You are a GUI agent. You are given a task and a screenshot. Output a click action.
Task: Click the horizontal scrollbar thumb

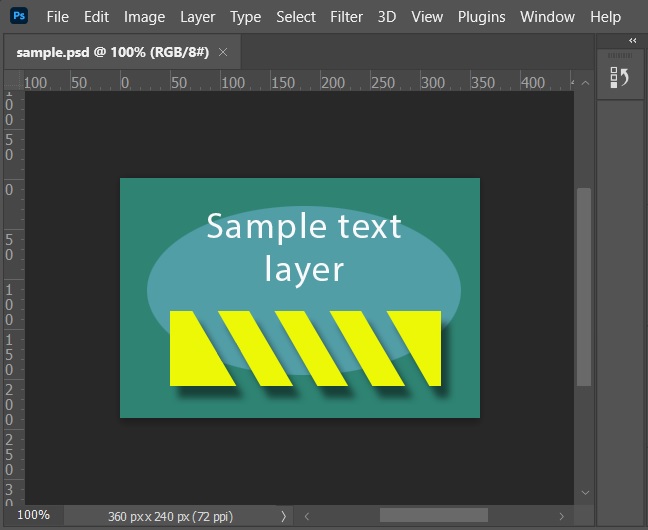click(433, 515)
